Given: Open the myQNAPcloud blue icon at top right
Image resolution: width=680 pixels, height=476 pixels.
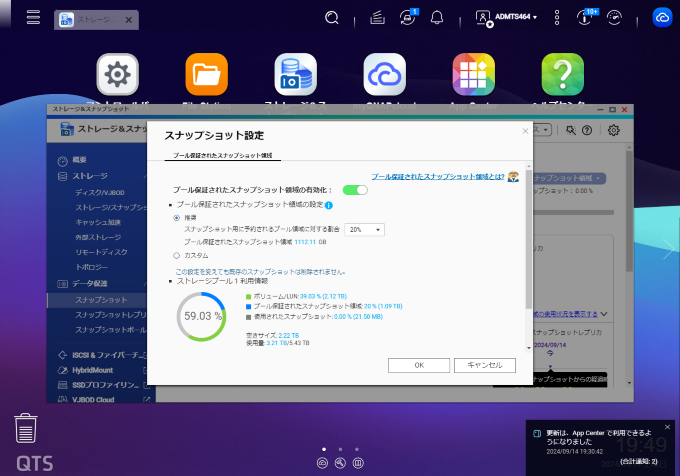Looking at the screenshot, I should click(x=662, y=18).
